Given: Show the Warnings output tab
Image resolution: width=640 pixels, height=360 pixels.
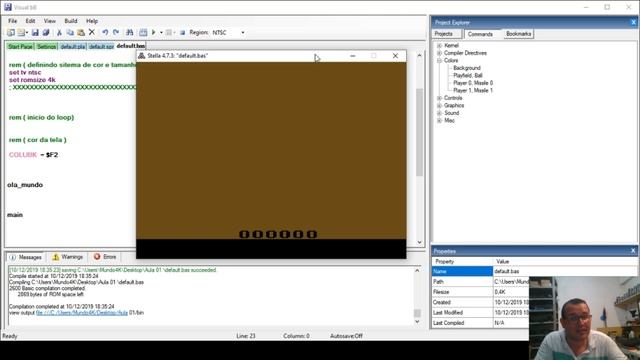Looking at the screenshot, I should coord(68,257).
